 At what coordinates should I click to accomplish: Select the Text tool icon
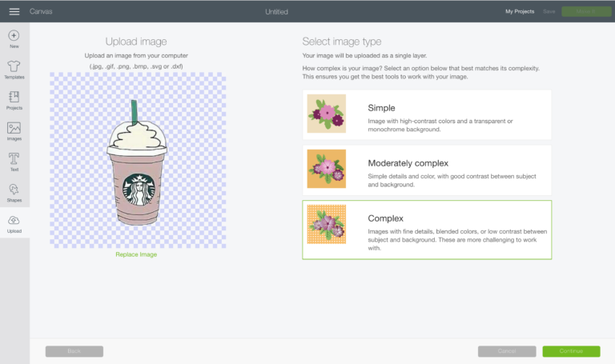(x=14, y=158)
